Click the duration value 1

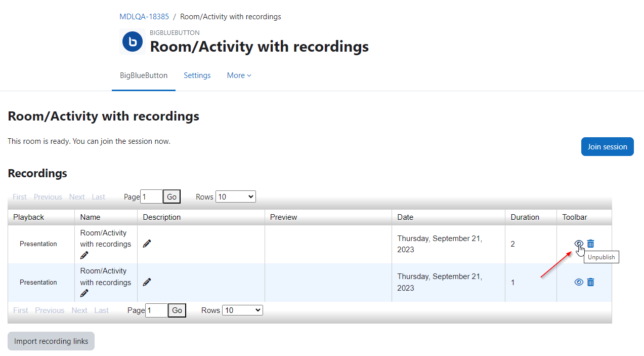tap(512, 283)
